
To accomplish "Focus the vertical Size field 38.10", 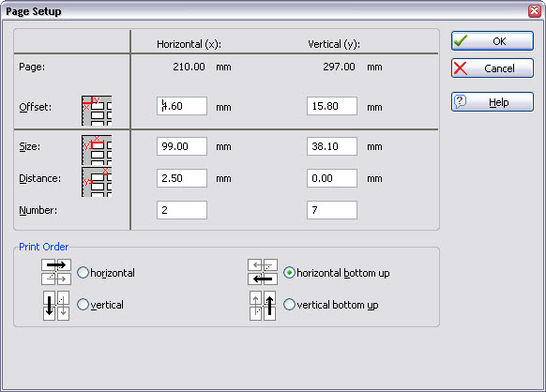I will pyautogui.click(x=332, y=146).
